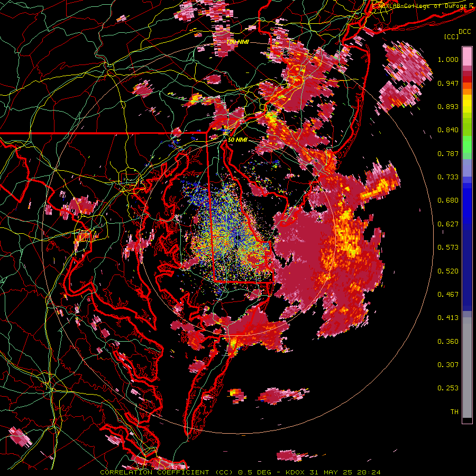Viewport: 476px width, 476px height.
Task: Click the CORRELATION COEFFICIENT title text
Action: pyautogui.click(x=154, y=472)
